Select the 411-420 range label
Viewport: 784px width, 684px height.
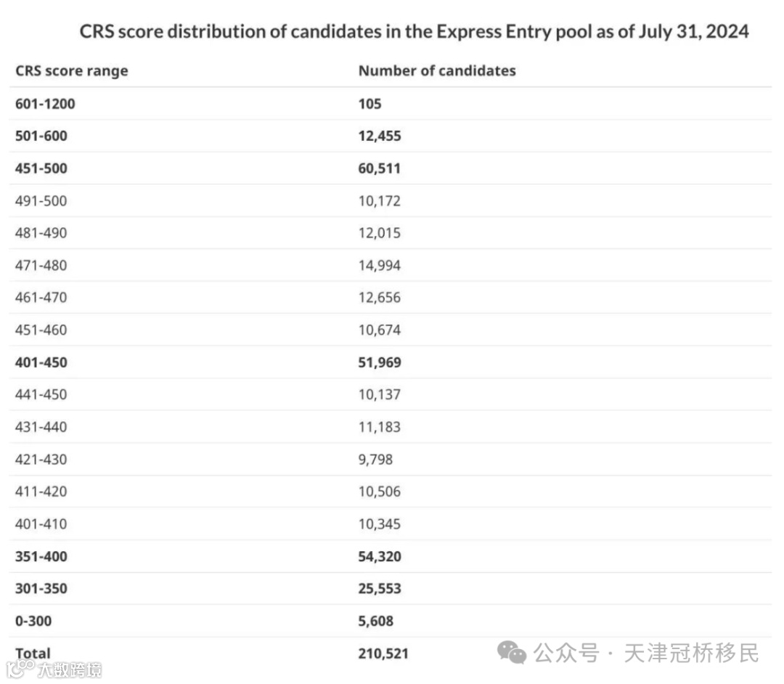tap(41, 492)
